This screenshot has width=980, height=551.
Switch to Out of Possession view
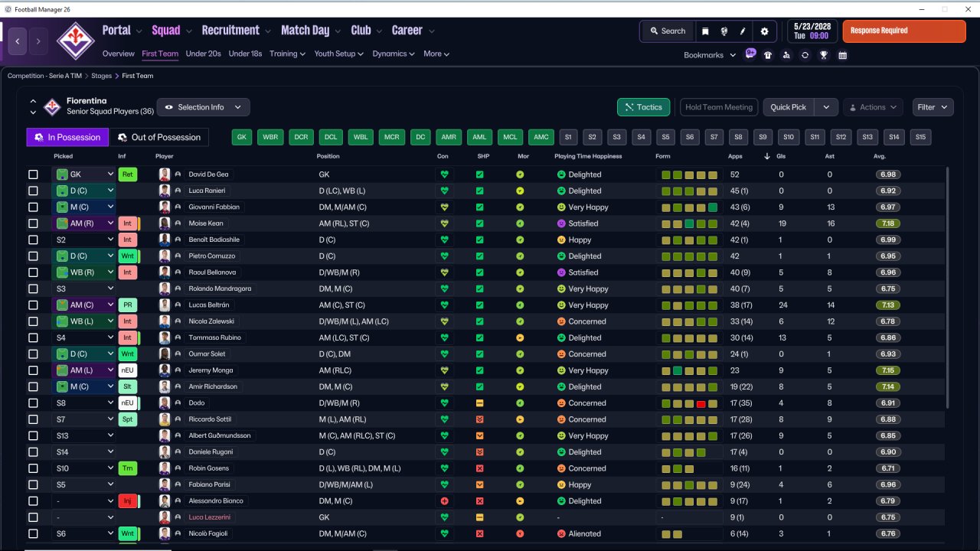[159, 137]
